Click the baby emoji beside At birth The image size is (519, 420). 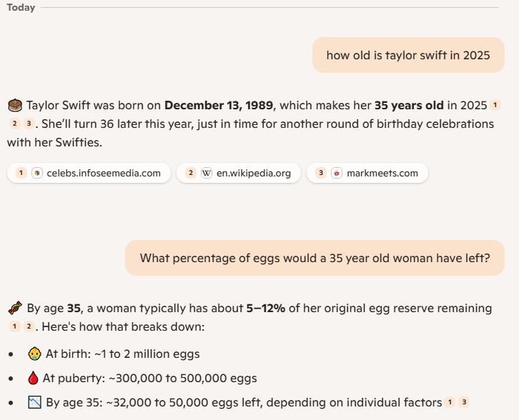coord(34,354)
